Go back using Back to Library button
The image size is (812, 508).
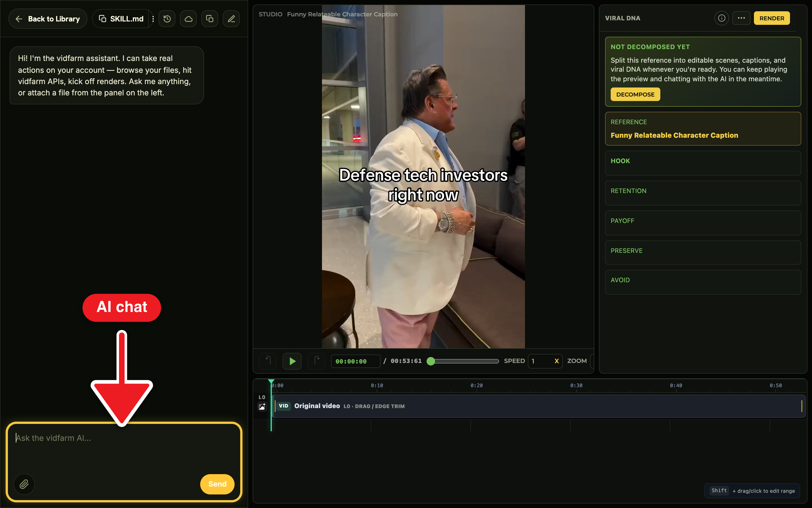[x=48, y=19]
